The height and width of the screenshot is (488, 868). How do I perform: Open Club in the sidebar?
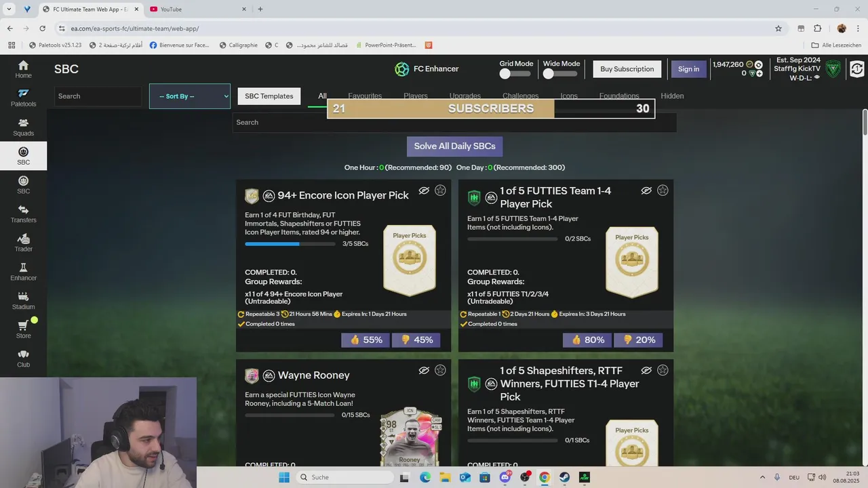(x=23, y=359)
